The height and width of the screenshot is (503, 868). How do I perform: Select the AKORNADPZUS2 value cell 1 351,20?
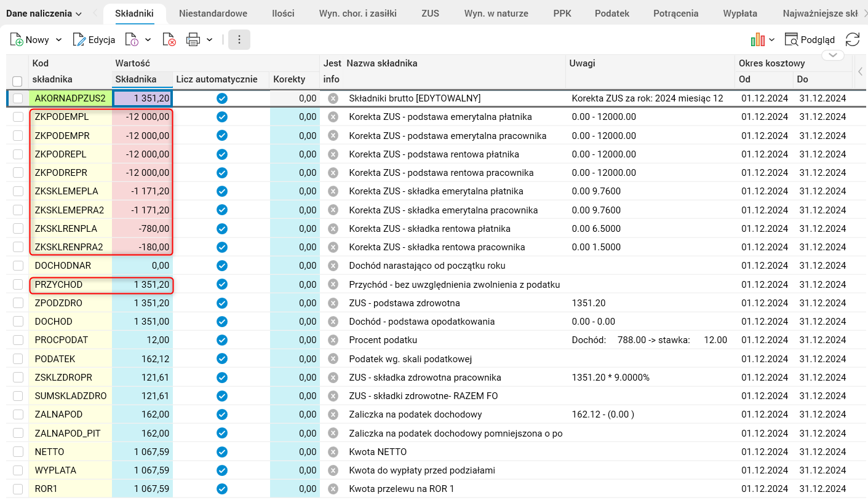(x=142, y=98)
